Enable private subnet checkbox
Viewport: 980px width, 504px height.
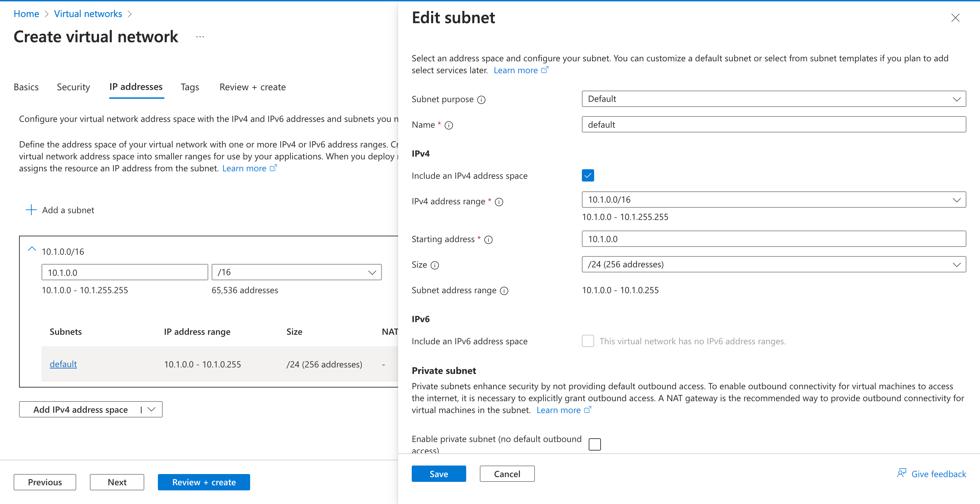click(x=594, y=444)
